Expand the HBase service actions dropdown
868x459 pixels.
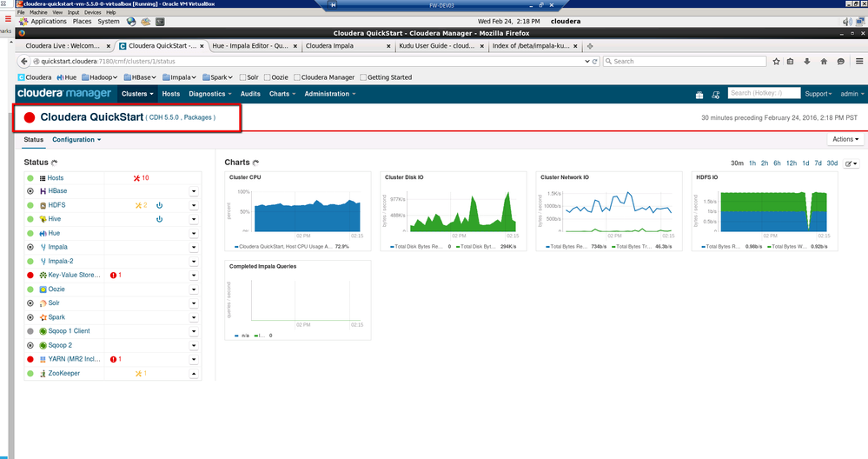coord(194,191)
